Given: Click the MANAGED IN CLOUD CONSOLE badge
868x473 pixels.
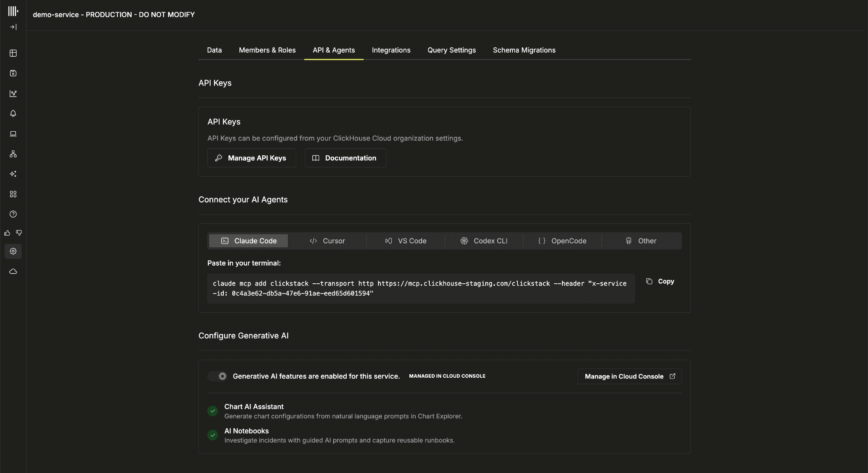Looking at the screenshot, I should pyautogui.click(x=447, y=376).
